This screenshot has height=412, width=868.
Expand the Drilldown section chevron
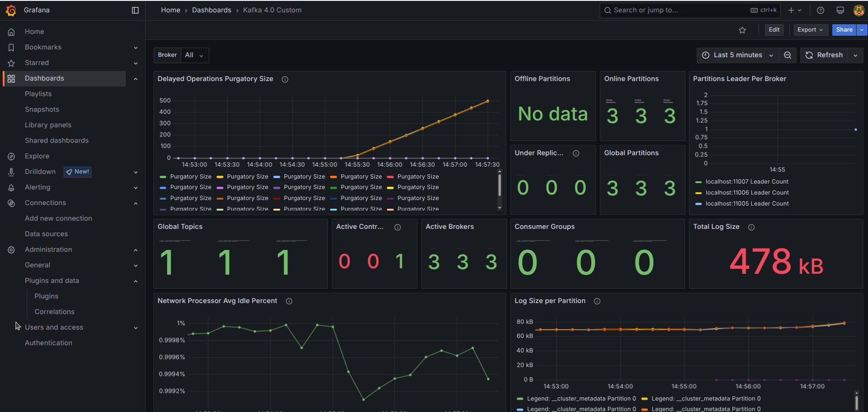[x=136, y=172]
